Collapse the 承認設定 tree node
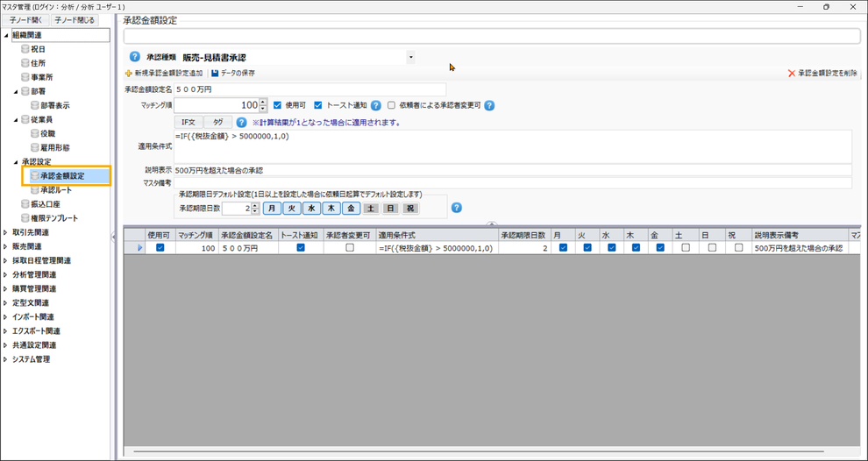 16,162
